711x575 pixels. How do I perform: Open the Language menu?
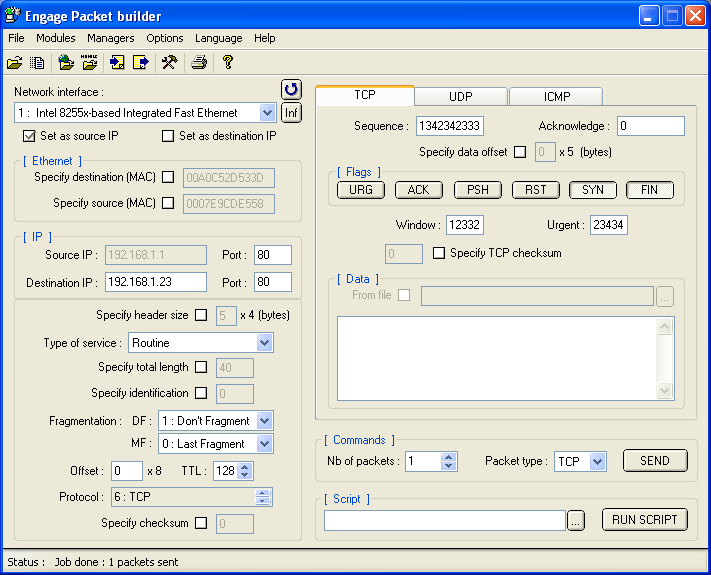pos(219,38)
